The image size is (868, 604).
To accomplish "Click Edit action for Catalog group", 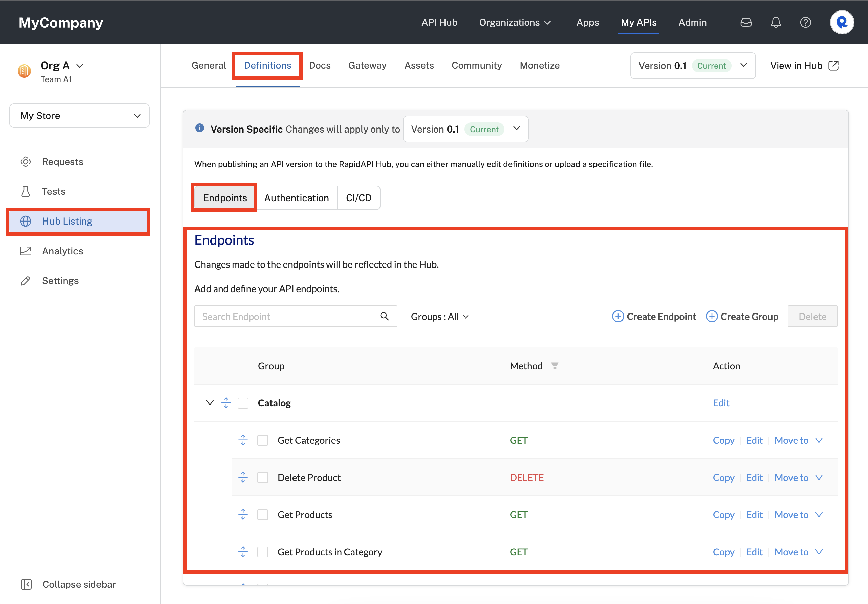I will click(721, 403).
